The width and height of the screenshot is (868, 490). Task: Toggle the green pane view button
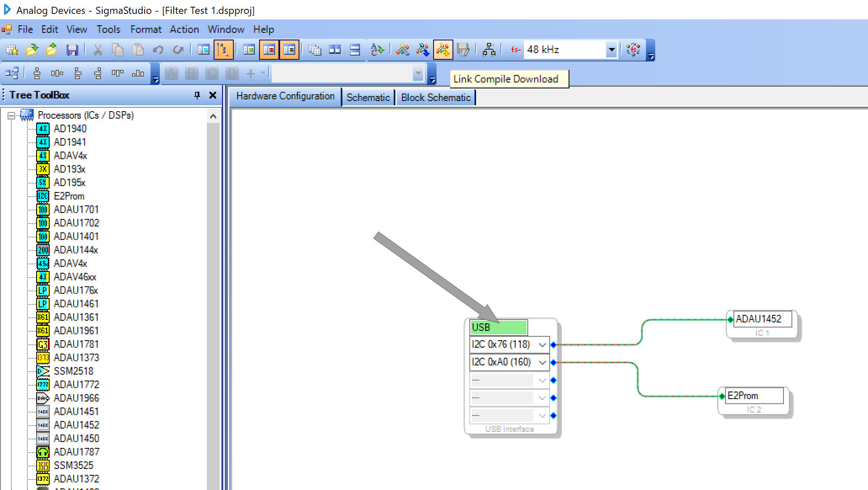click(x=249, y=50)
